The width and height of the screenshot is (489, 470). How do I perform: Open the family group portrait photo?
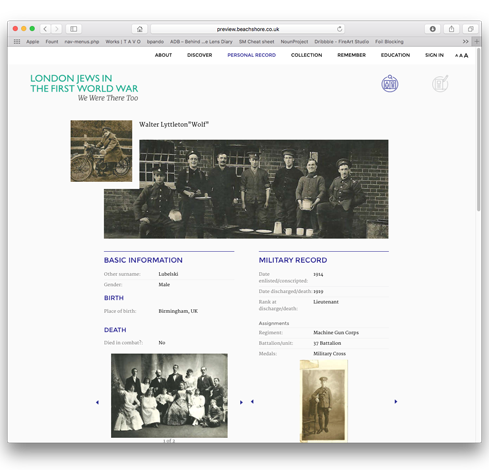[169, 396]
